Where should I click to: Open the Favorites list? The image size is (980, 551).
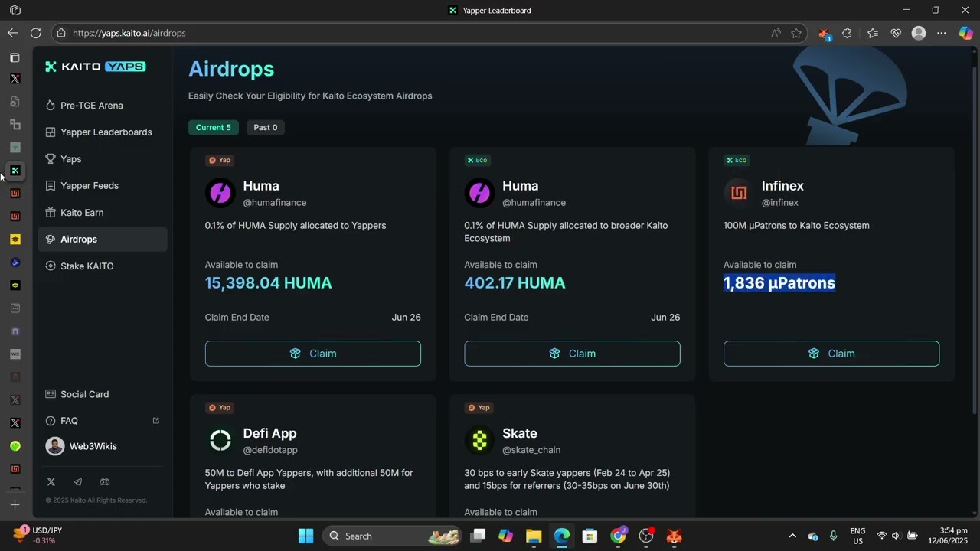873,33
